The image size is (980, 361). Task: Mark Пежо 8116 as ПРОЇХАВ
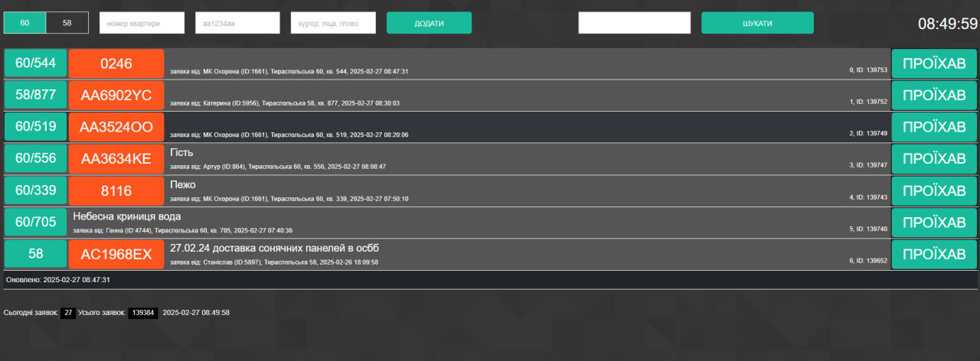tap(934, 190)
